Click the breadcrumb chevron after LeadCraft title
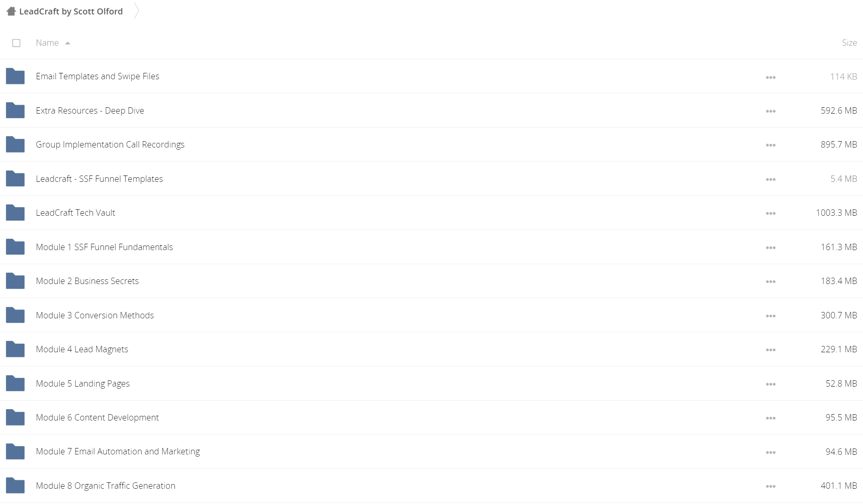Viewport: 863px width, 504px height. [x=136, y=11]
